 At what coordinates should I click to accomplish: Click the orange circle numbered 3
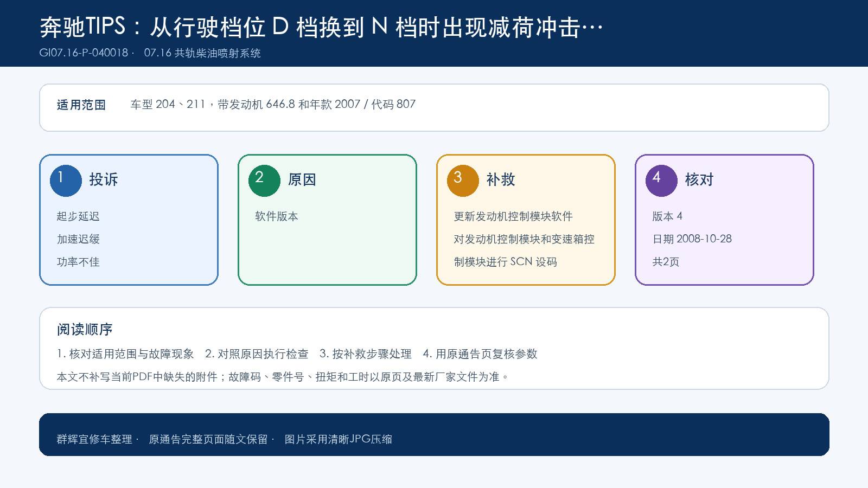(x=463, y=181)
